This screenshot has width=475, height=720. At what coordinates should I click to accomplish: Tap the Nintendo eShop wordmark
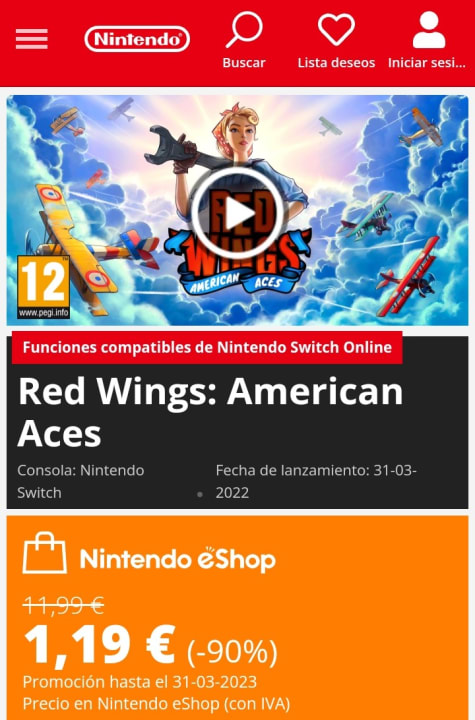177,559
